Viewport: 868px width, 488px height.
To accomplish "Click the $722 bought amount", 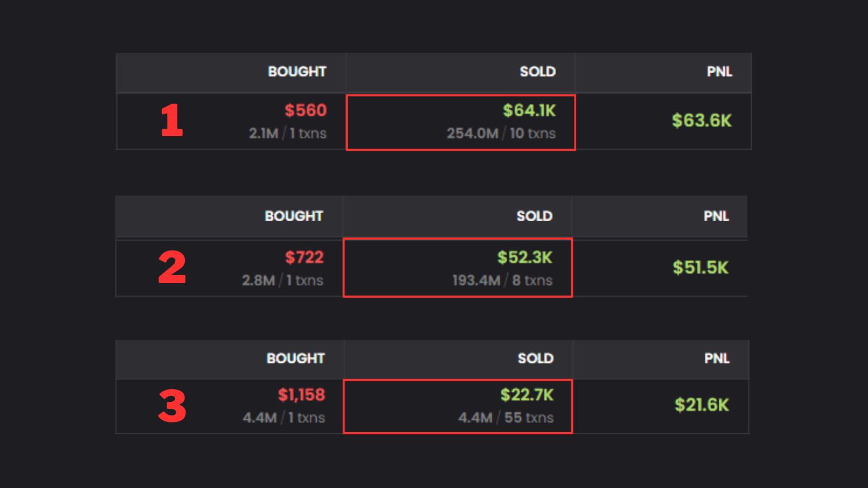I will (x=304, y=257).
